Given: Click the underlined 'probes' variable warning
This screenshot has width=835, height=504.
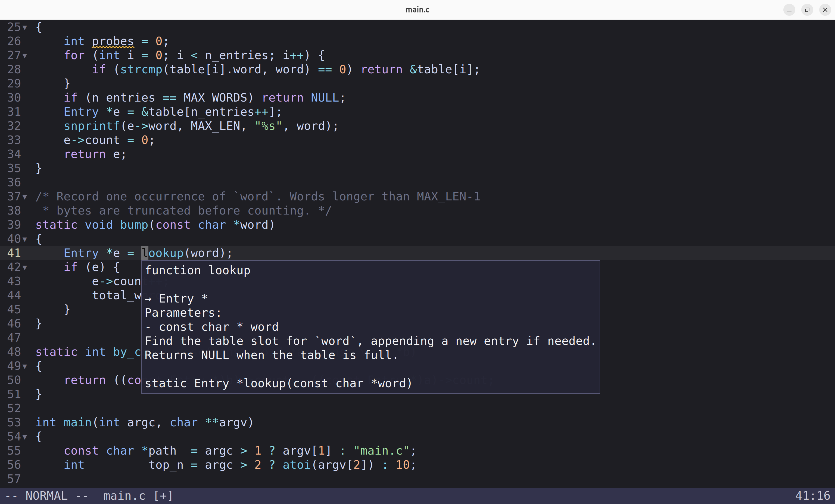Looking at the screenshot, I should 113,41.
